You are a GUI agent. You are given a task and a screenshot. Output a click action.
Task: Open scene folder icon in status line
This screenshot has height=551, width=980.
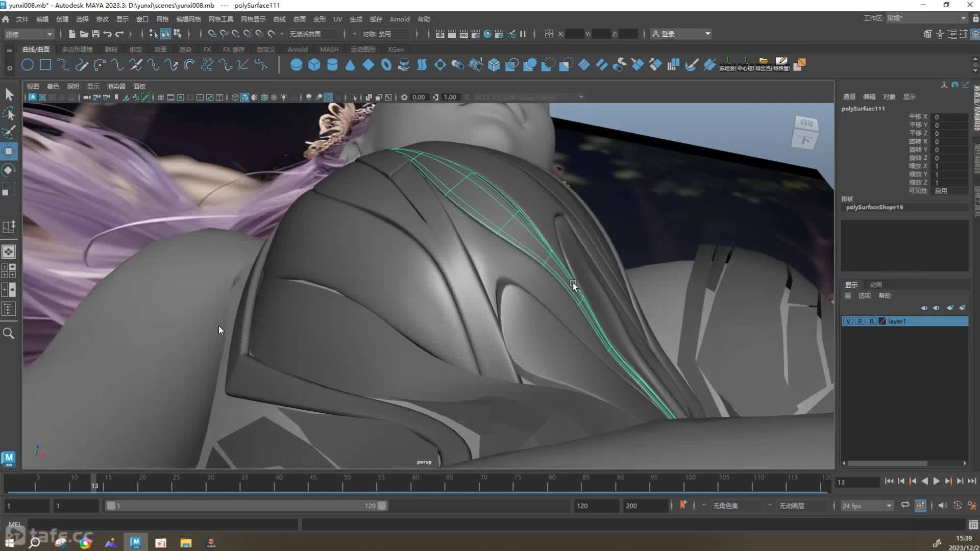tap(84, 34)
